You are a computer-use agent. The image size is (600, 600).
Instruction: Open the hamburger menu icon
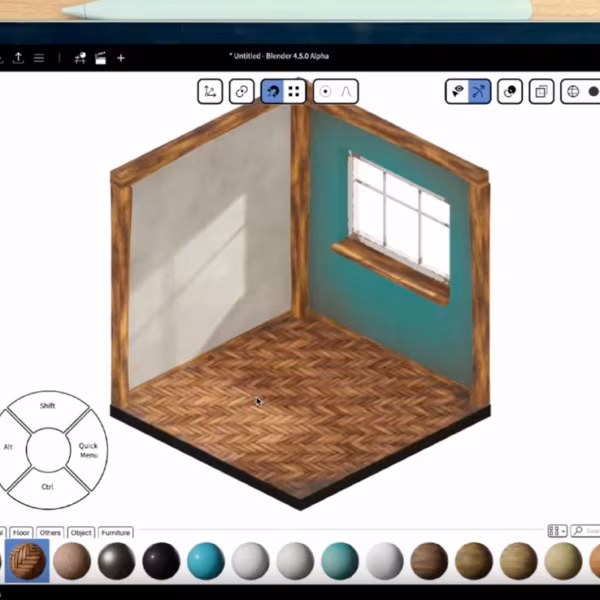pyautogui.click(x=39, y=58)
